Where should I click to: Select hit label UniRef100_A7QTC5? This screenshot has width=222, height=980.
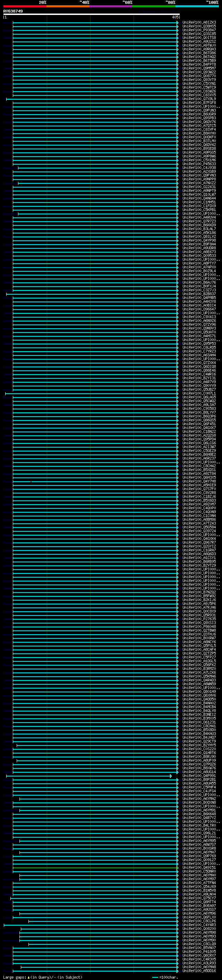click(199, 125)
